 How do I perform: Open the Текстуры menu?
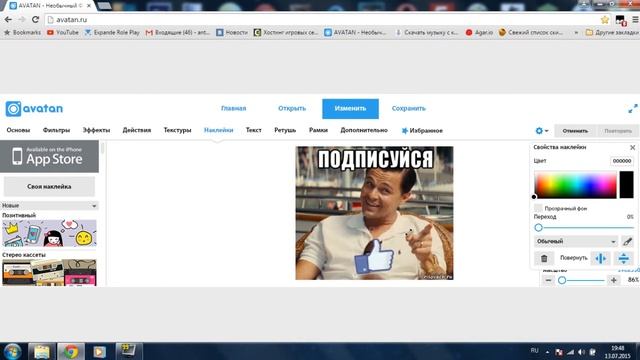[177, 130]
